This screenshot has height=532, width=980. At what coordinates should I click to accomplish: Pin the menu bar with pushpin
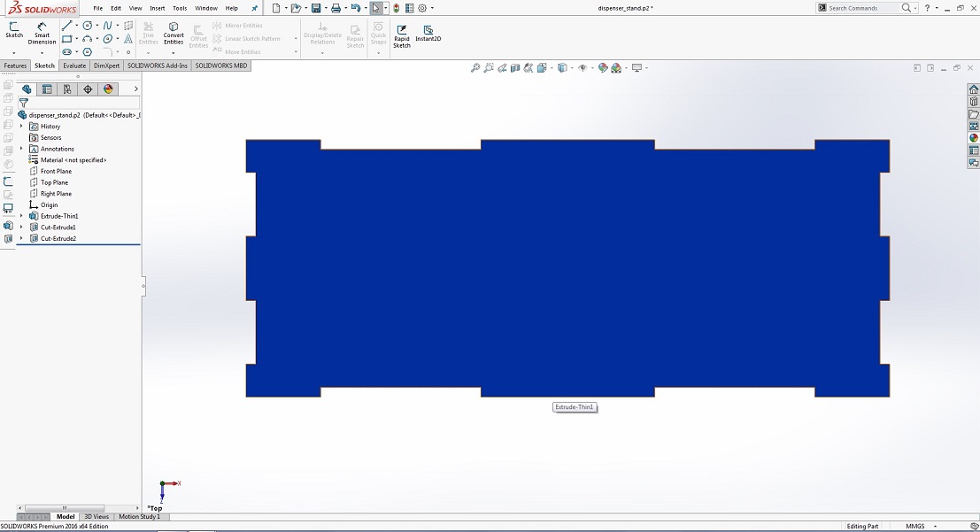tap(254, 8)
